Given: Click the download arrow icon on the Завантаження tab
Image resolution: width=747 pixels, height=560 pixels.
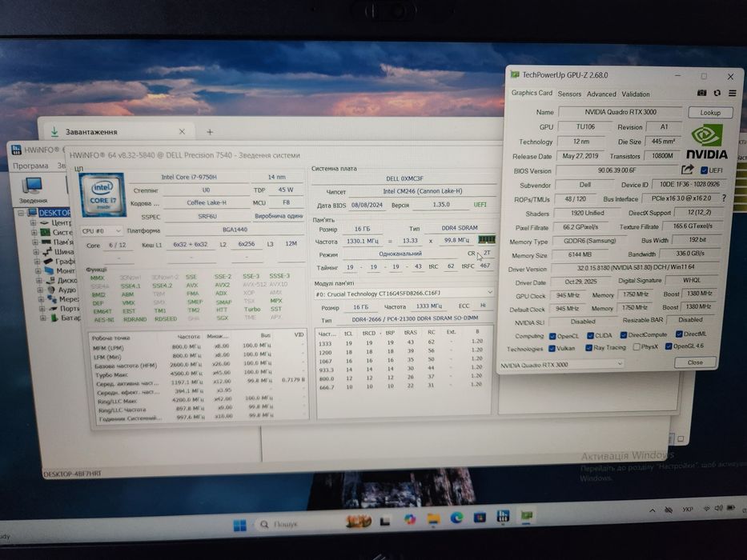Looking at the screenshot, I should 54,131.
